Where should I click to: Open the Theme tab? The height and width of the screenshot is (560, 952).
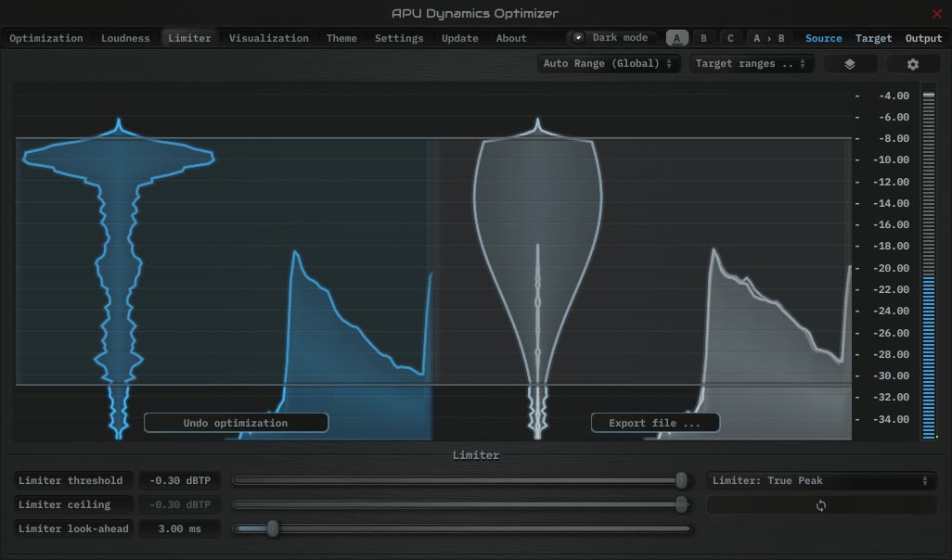341,38
